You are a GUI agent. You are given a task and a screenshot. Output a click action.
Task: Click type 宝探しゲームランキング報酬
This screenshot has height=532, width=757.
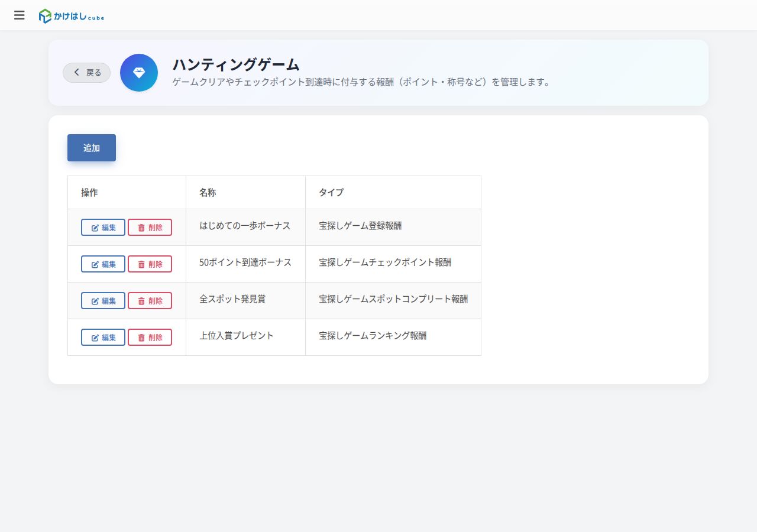[373, 336]
